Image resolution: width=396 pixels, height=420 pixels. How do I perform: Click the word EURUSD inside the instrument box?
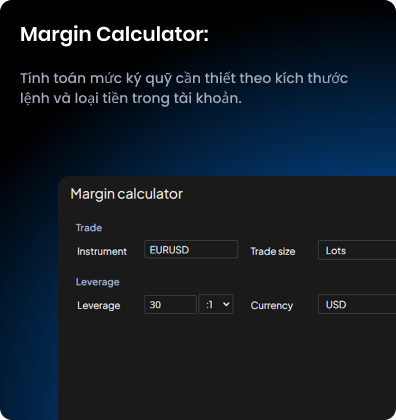click(x=169, y=250)
